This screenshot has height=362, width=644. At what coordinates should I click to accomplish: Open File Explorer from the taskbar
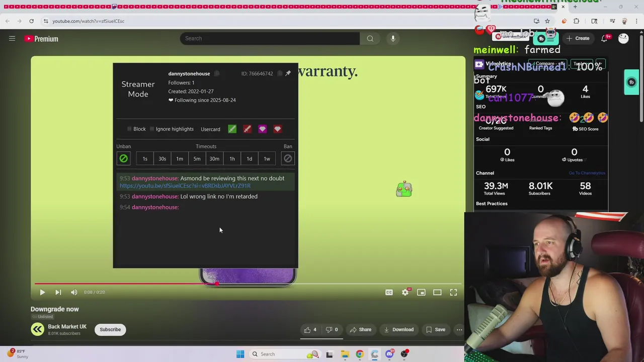click(345, 354)
